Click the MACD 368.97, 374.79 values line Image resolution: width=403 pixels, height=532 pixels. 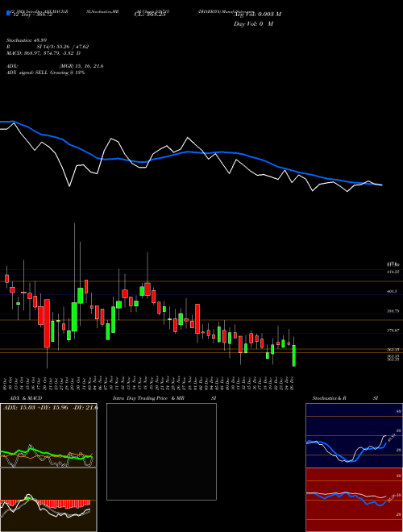click(x=44, y=53)
